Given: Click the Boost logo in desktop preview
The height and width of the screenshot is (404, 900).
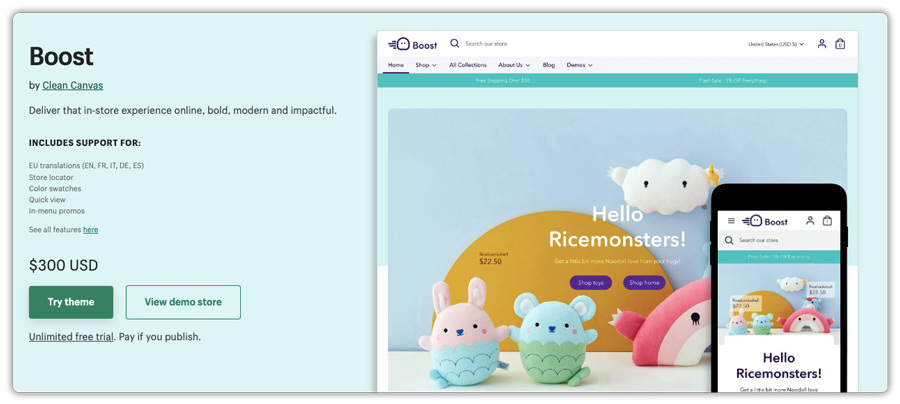Looking at the screenshot, I should [413, 44].
